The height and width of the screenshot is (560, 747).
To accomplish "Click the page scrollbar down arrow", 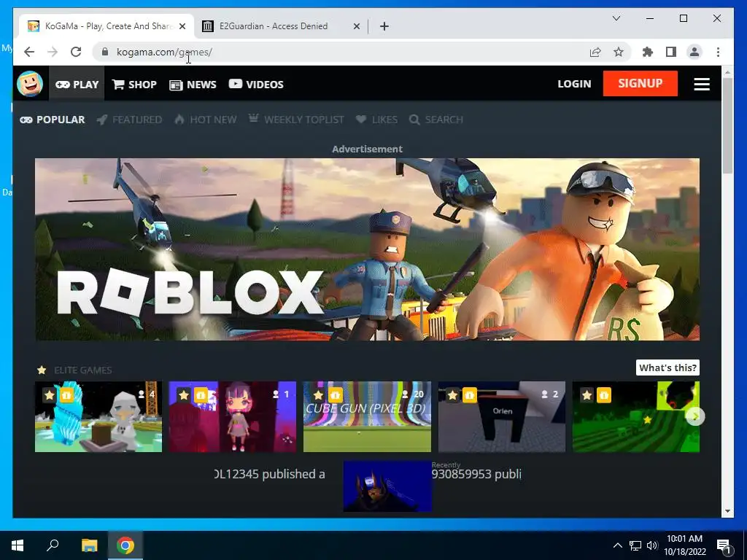I will (x=727, y=511).
